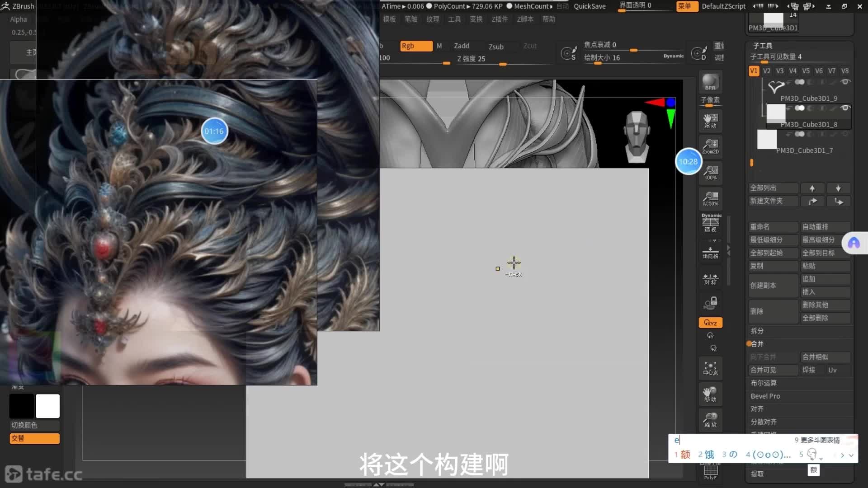868x488 pixels.
Task: Select the PM3D_Cube3D1_7 subtool thumbnail
Action: click(767, 140)
